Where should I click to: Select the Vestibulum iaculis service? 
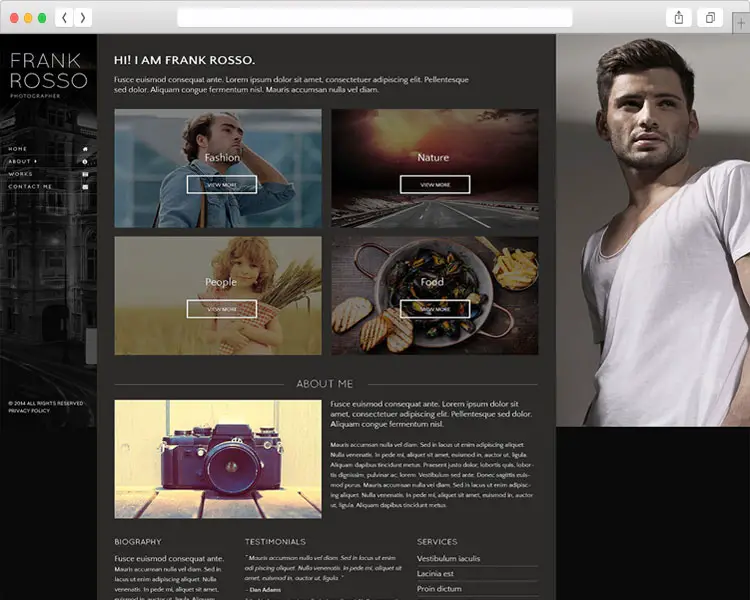tap(448, 558)
